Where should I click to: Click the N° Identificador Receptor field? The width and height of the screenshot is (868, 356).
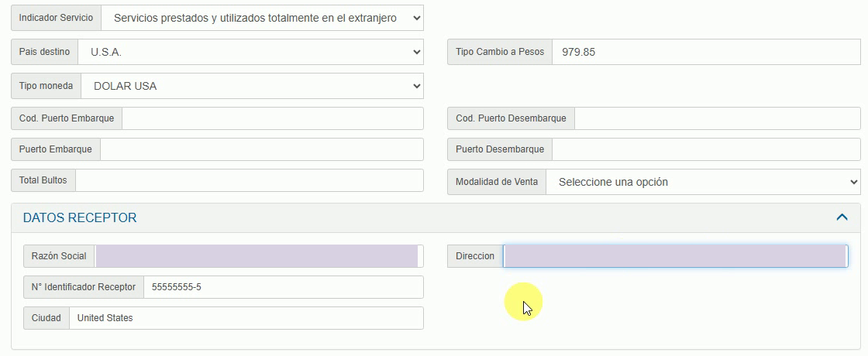(x=284, y=287)
